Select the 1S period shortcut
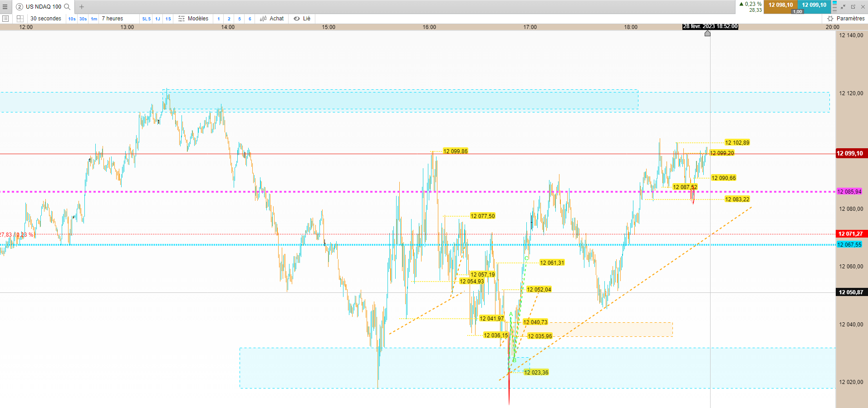The image size is (868, 408). coord(168,19)
